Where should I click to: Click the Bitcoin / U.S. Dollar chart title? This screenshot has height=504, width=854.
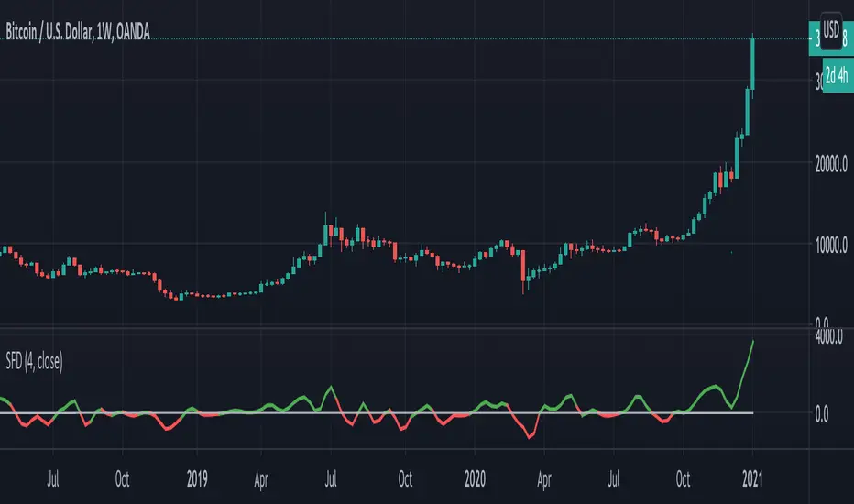pos(76,34)
